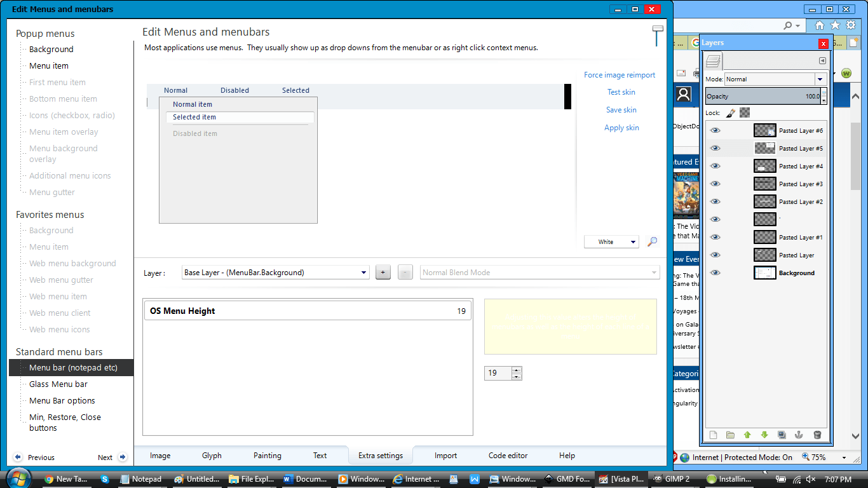This screenshot has height=488, width=868.
Task: Open browser zoom 75% dropdown arrow
Action: tap(844, 457)
